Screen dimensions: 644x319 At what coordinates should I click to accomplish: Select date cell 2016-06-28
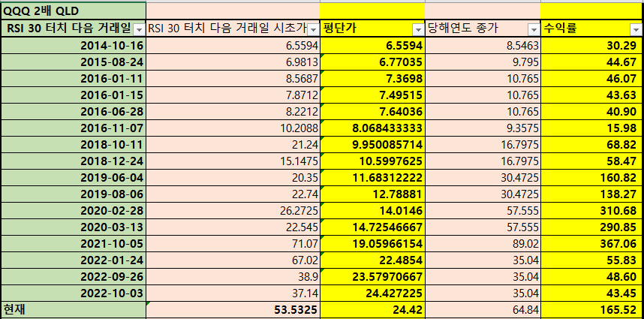point(74,112)
